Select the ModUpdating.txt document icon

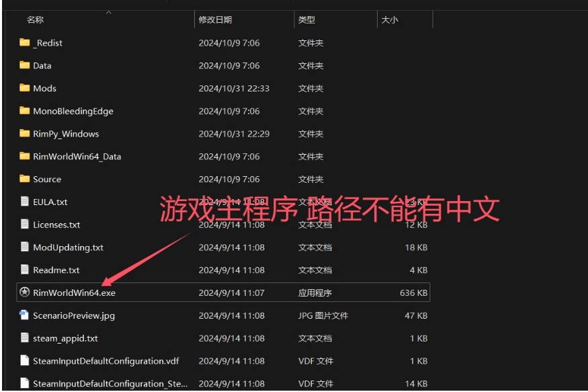point(24,247)
